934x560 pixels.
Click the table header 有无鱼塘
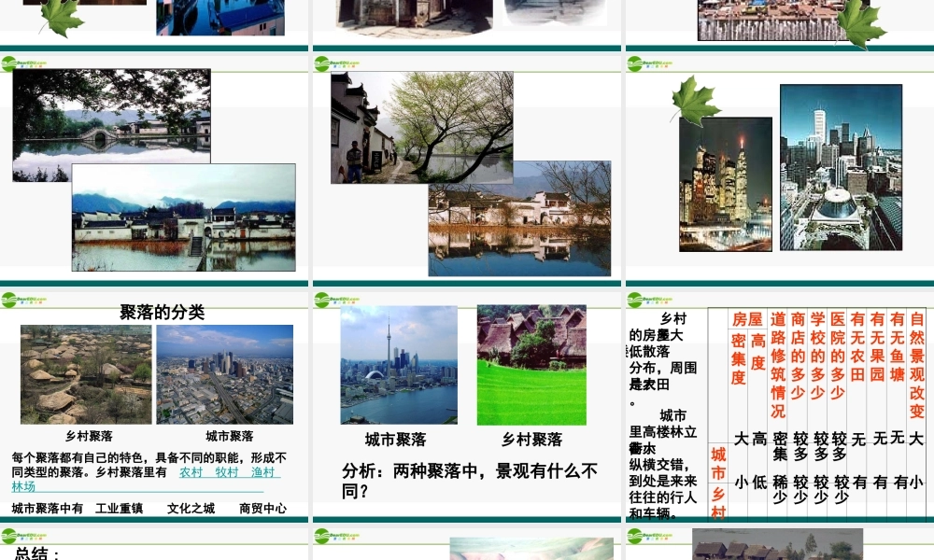coord(897,346)
